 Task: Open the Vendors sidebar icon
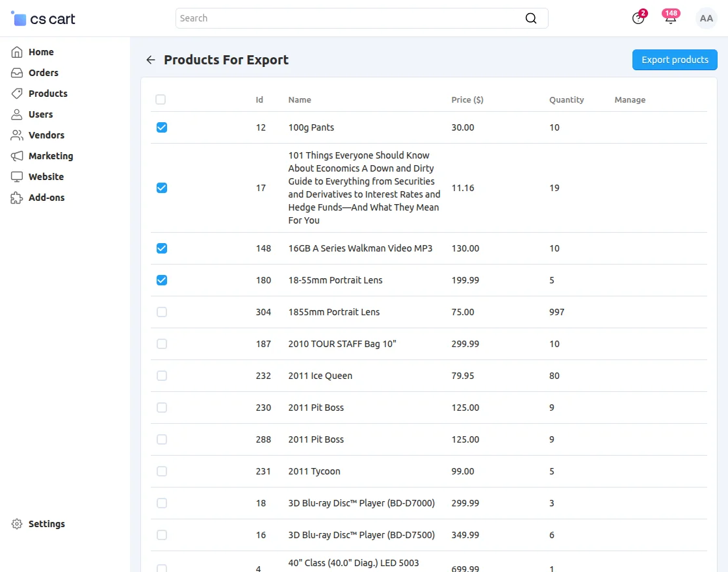coord(17,135)
